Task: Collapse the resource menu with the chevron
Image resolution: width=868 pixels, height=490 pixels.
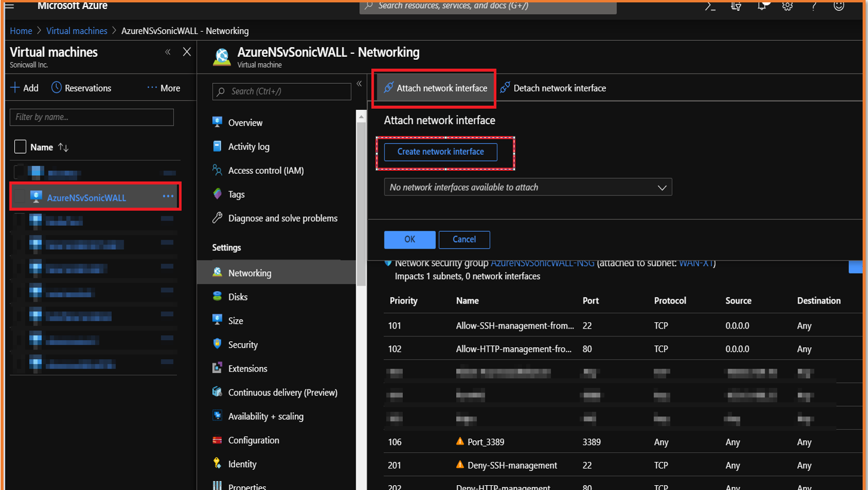Action: [359, 84]
